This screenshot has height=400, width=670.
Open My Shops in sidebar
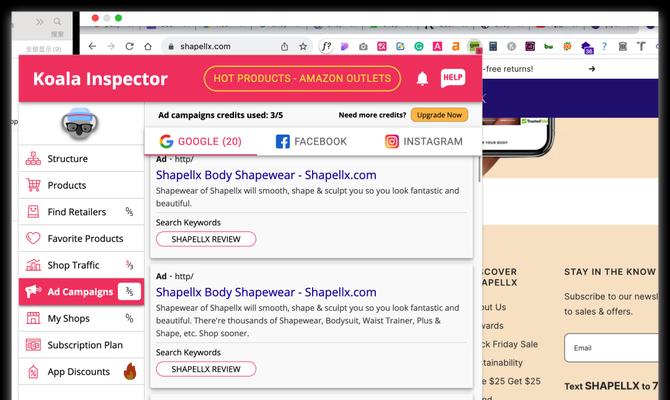pos(81,318)
